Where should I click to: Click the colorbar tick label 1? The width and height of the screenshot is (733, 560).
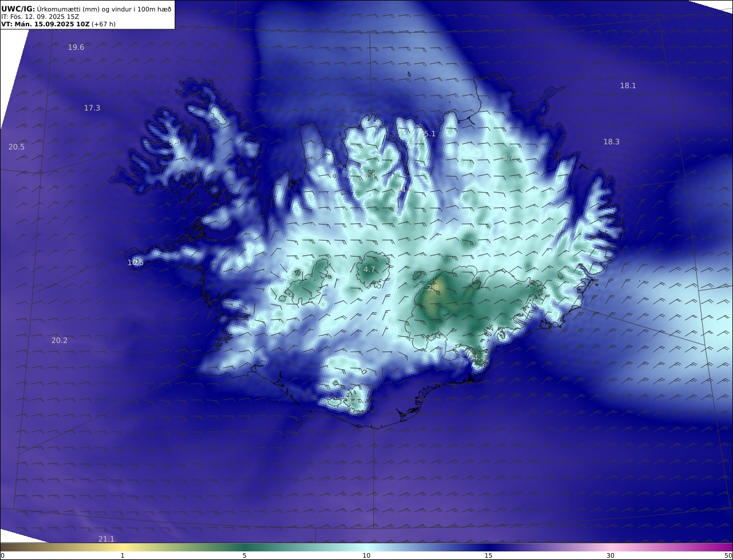pos(122,555)
